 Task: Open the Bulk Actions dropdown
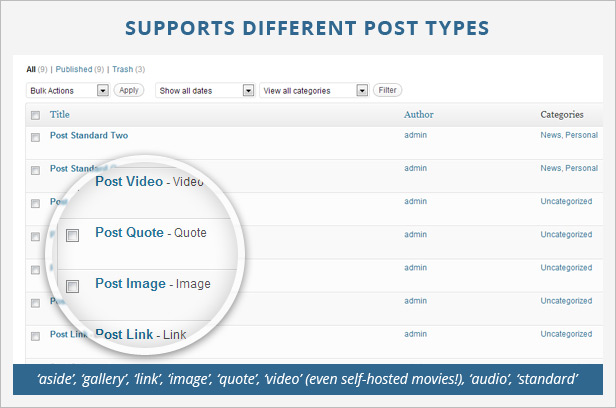[x=68, y=91]
